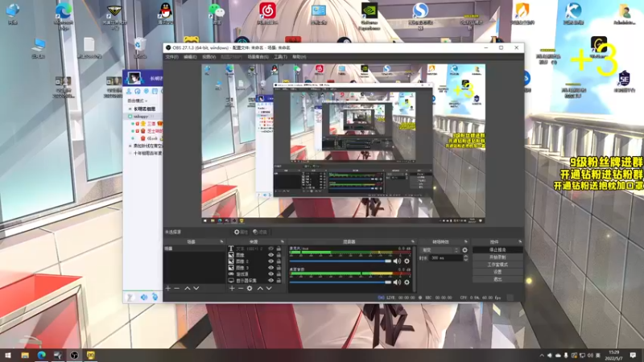
Task: Click the 退出 exit button in OBS
Action: pos(497,279)
